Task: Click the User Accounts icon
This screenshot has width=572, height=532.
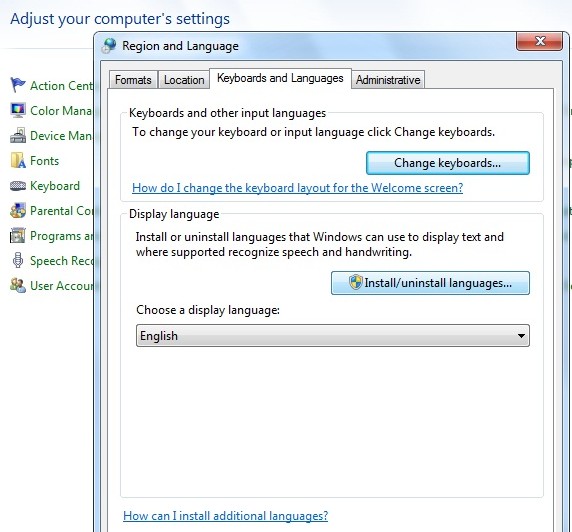Action: coord(18,285)
